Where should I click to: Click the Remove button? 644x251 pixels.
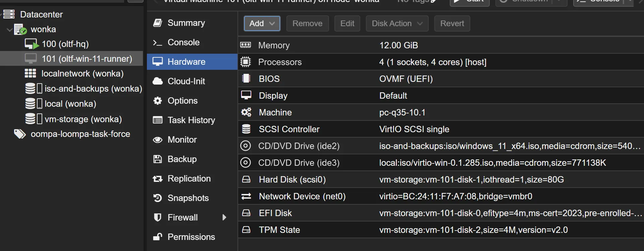(308, 23)
